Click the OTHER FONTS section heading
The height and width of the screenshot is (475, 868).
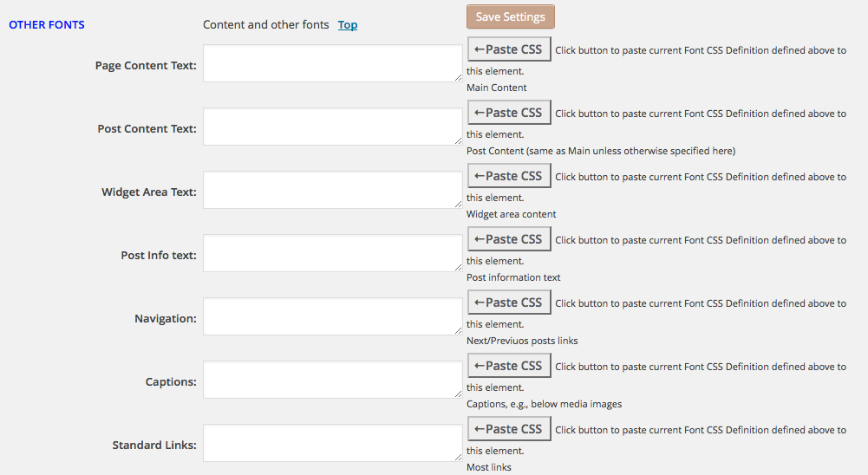pyautogui.click(x=47, y=24)
